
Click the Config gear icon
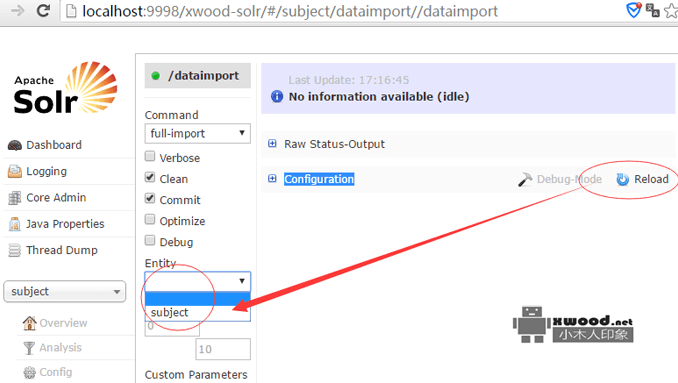29,372
